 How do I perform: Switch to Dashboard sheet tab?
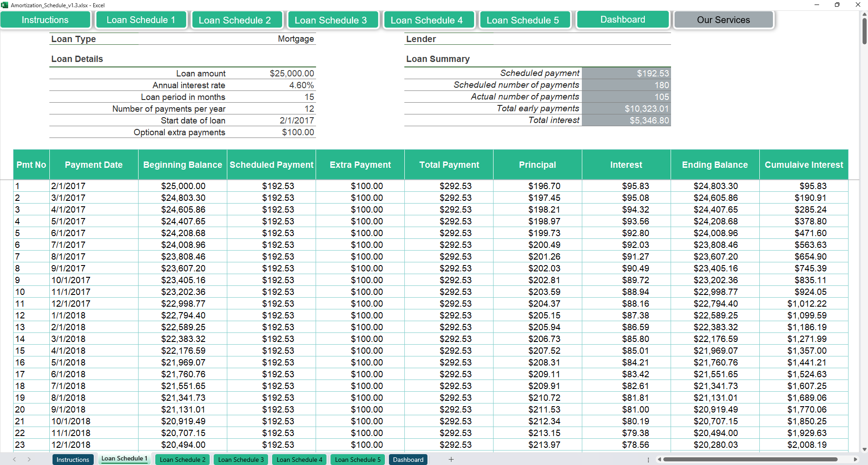point(408,460)
